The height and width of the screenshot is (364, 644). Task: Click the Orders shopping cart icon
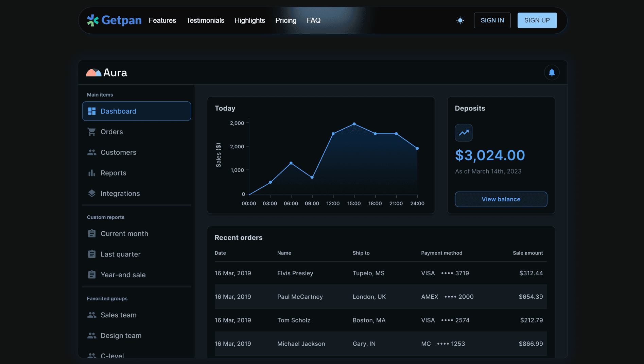(x=91, y=132)
